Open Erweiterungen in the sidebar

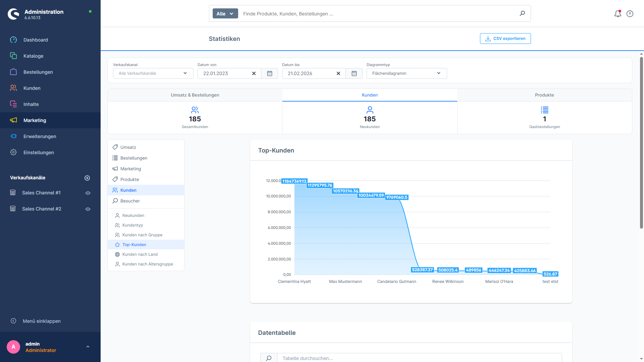40,136
